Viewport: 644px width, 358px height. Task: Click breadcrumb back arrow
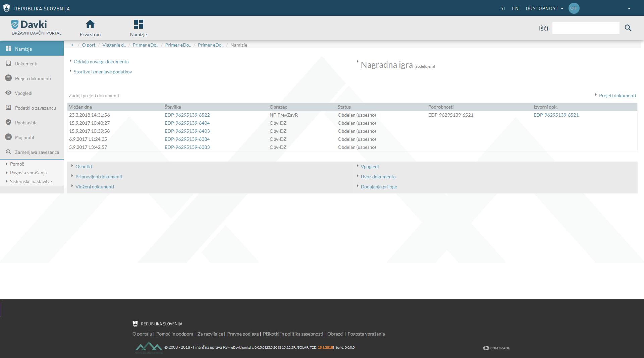click(72, 45)
